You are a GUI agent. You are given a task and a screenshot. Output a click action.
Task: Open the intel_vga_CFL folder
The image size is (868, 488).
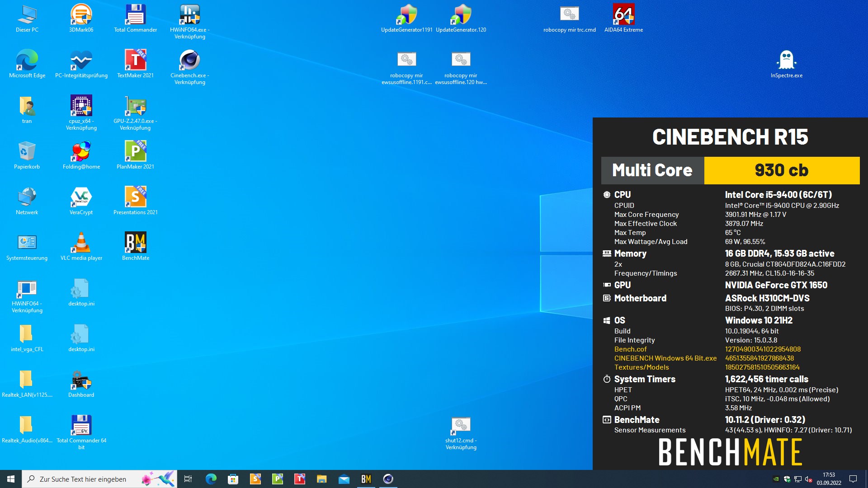point(27,338)
